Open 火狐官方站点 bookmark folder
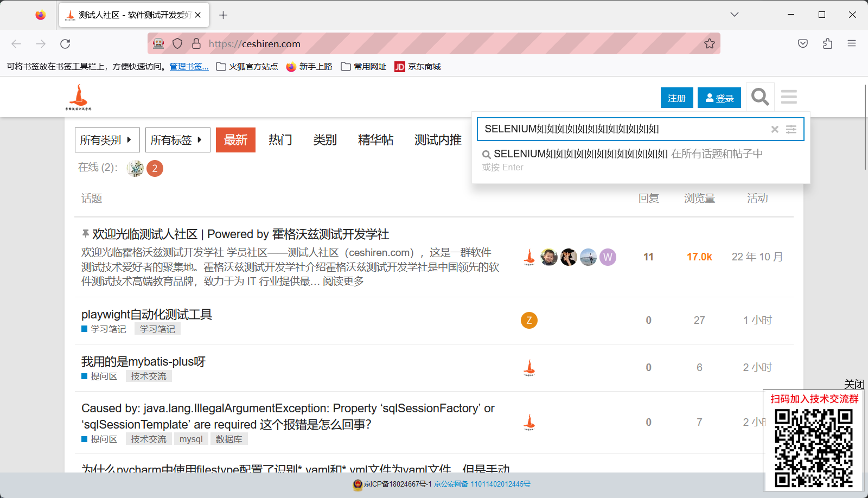Image resolution: width=868 pixels, height=498 pixels. (x=247, y=67)
